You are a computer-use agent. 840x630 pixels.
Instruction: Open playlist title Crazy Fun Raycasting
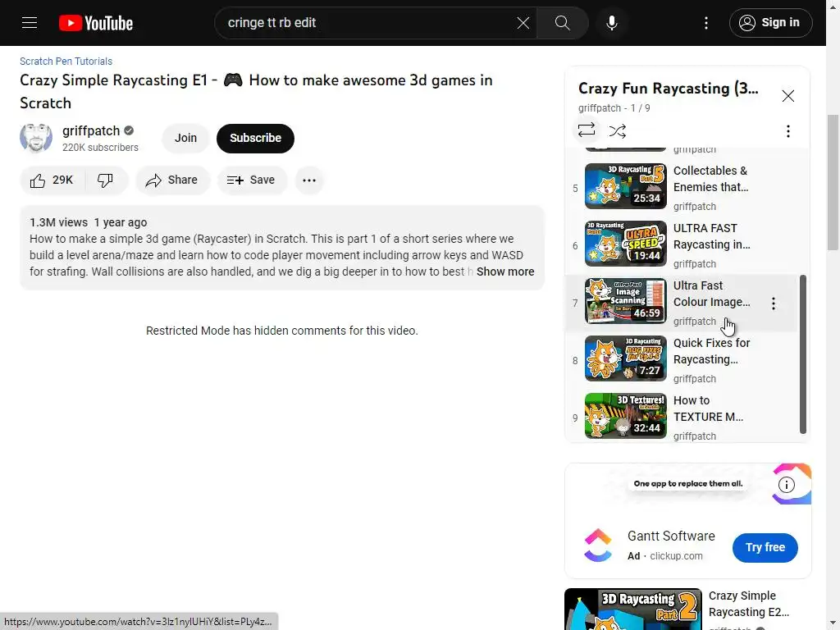(x=668, y=89)
